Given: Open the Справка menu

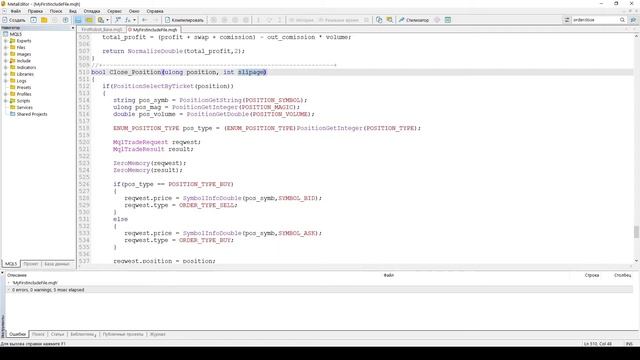Looking at the screenshot, I should pyautogui.click(x=155, y=11).
